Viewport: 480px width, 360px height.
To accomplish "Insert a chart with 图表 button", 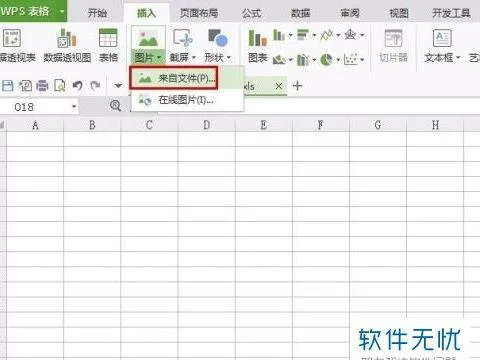I will pos(258,46).
